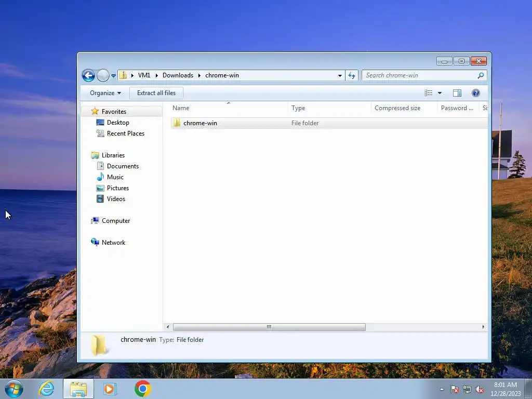532x399 pixels.
Task: Click the scroll right arrow
Action: 483,327
